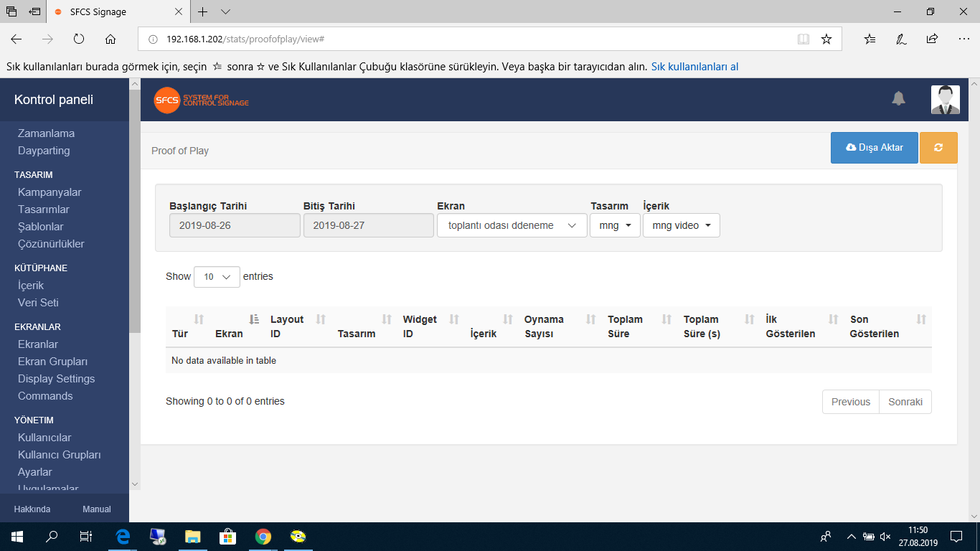Open browser settings ellipsis menu
Viewport: 980px width, 551px height.
tap(963, 39)
